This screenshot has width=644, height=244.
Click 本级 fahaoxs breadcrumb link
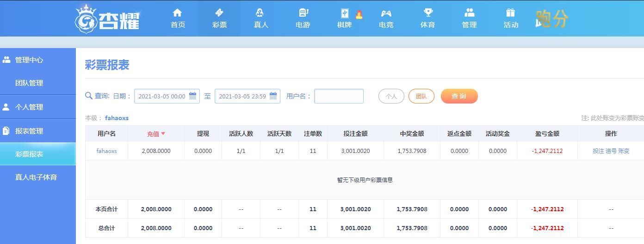click(x=117, y=118)
